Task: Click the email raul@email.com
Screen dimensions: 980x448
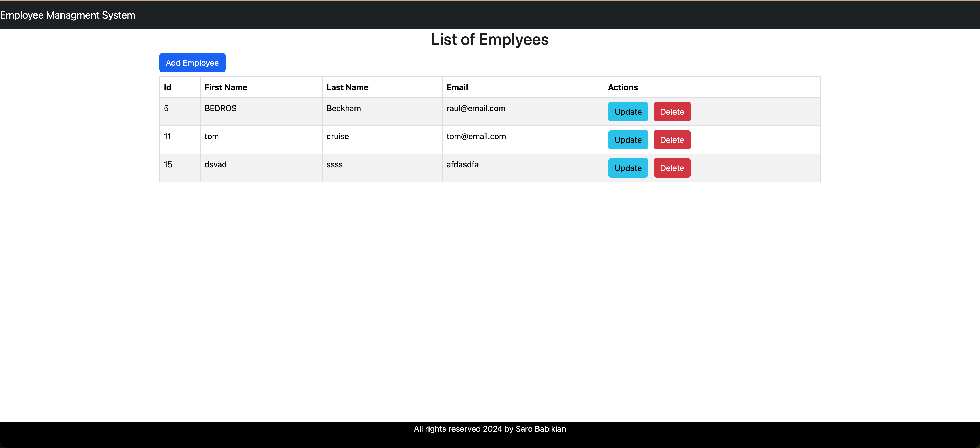Action: [x=475, y=109]
